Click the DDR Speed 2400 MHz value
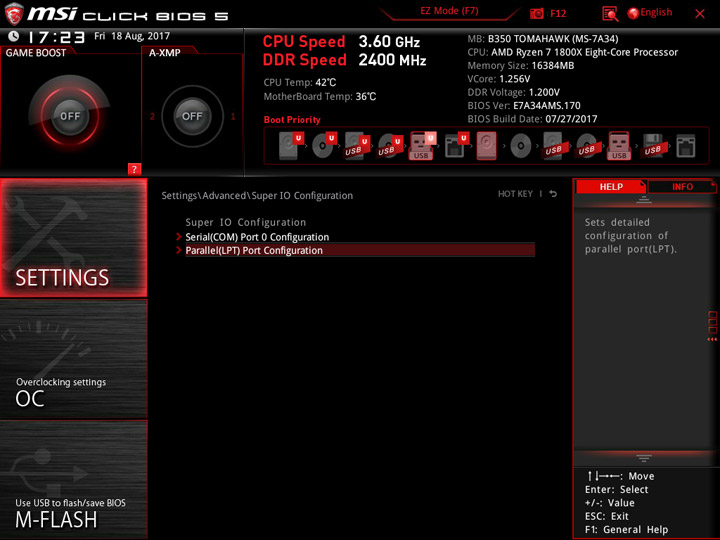 [392, 60]
